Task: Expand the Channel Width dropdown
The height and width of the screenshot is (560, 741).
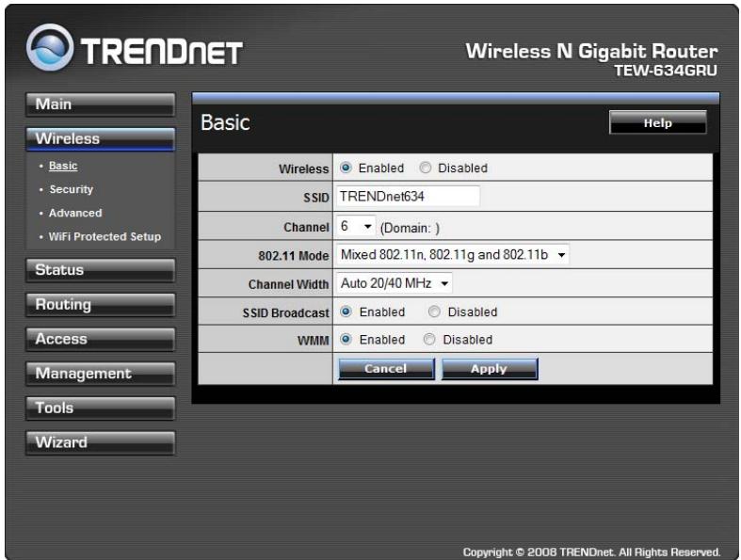Action: (395, 283)
